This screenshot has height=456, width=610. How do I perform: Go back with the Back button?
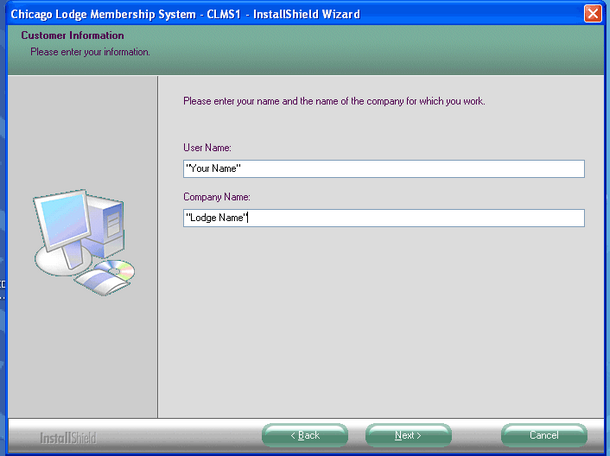point(304,435)
